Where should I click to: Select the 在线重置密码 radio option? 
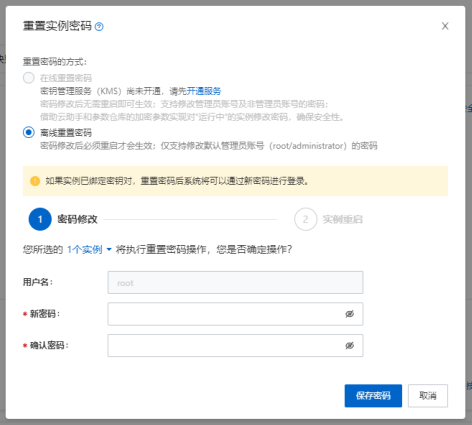(x=29, y=78)
